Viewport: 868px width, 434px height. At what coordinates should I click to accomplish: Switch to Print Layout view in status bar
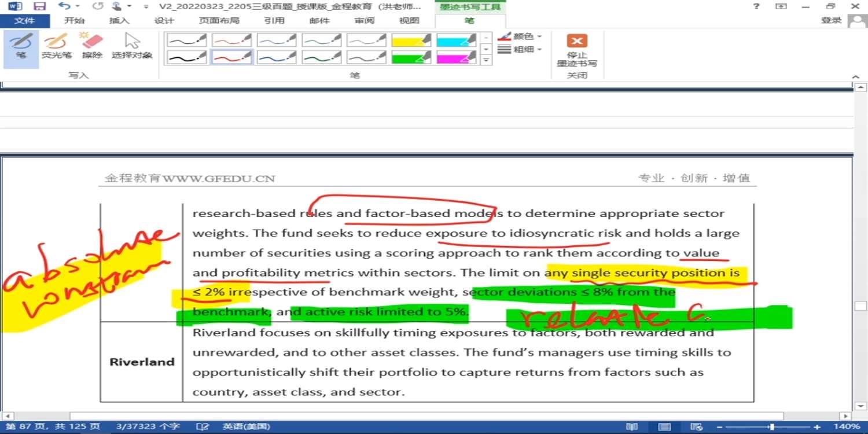pos(665,426)
